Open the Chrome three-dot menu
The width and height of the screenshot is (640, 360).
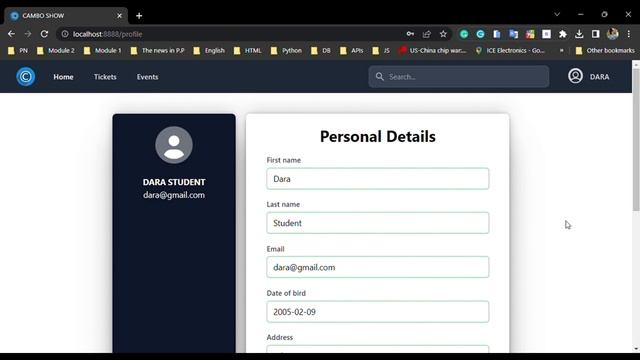pos(629,34)
